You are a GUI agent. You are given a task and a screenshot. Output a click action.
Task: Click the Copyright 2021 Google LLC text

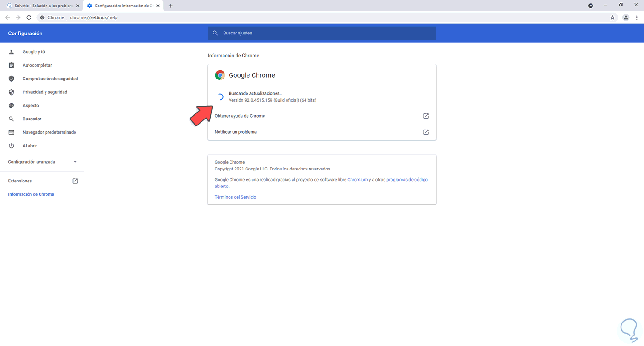[x=273, y=169]
